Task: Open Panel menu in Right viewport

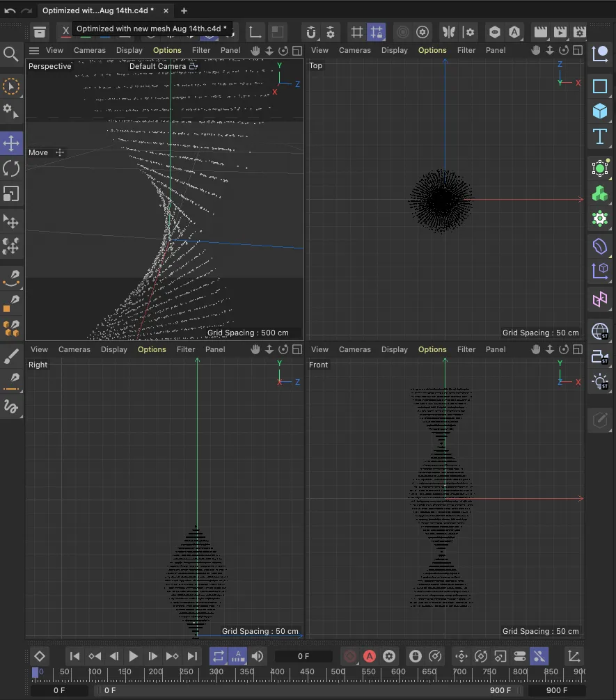Action: (x=215, y=349)
